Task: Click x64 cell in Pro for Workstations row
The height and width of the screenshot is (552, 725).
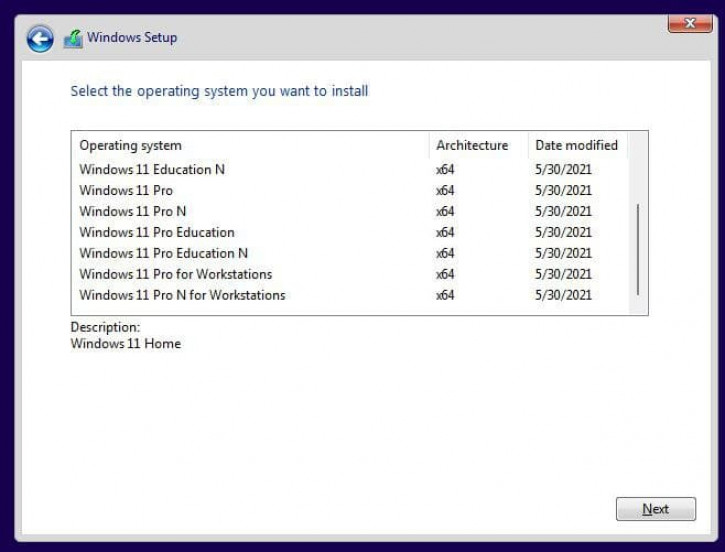Action: (445, 274)
